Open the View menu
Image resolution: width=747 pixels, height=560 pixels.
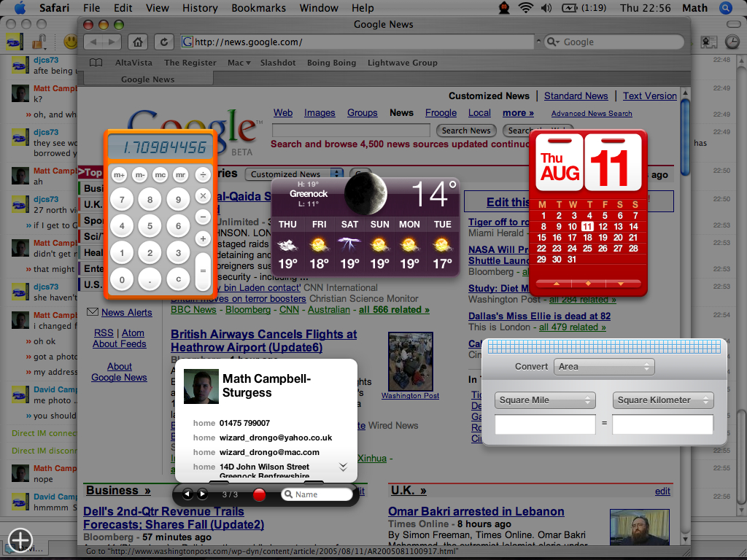[x=158, y=7]
